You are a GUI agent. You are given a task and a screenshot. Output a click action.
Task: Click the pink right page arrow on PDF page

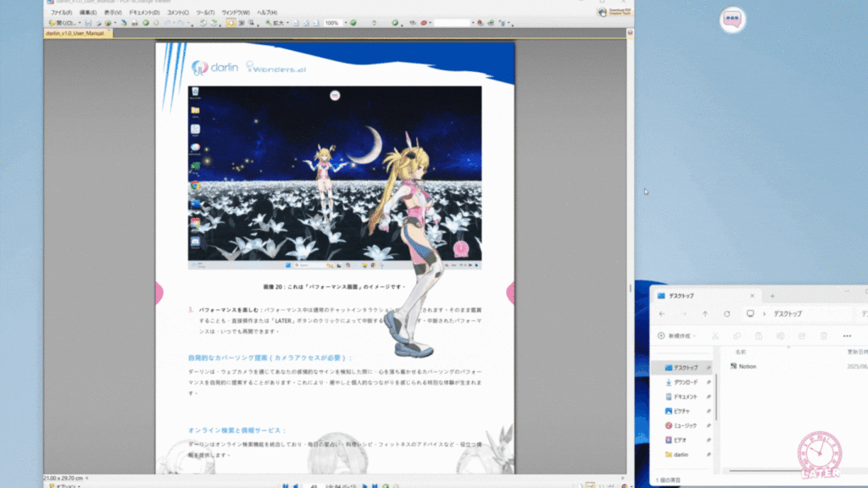509,293
